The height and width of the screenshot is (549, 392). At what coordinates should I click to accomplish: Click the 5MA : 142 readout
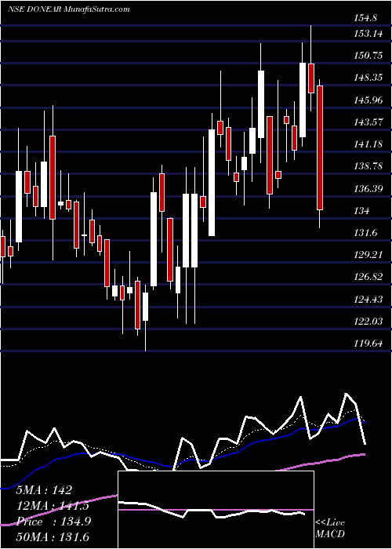44,490
